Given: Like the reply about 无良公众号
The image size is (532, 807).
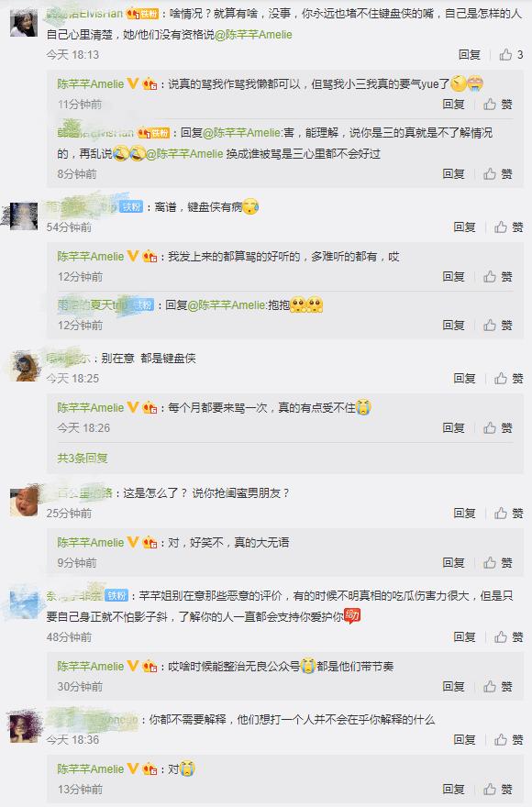Looking at the screenshot, I should 497,686.
